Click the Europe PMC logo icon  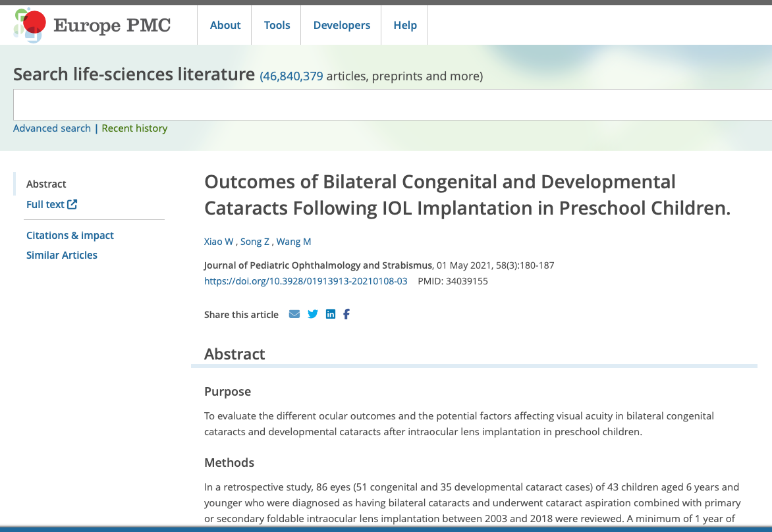29,25
